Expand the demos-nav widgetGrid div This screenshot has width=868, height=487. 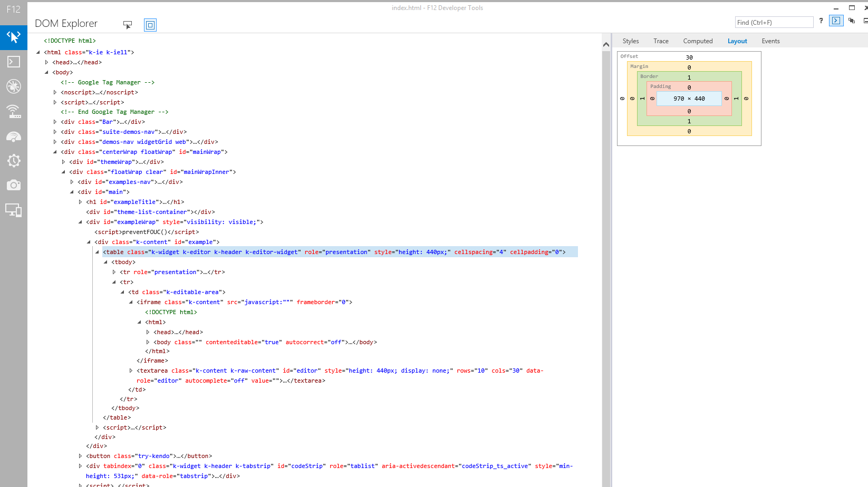tap(55, 142)
